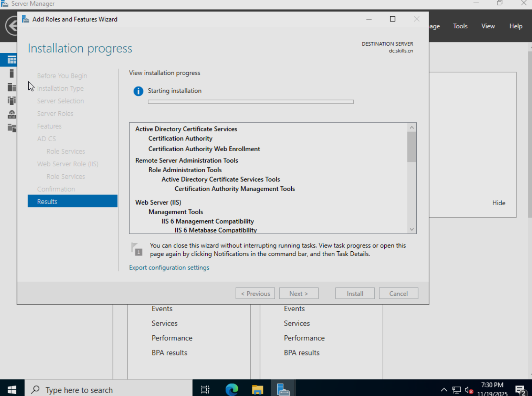The image size is (532, 396).
Task: Launch Microsoft Edge from taskbar
Action: tap(232, 390)
